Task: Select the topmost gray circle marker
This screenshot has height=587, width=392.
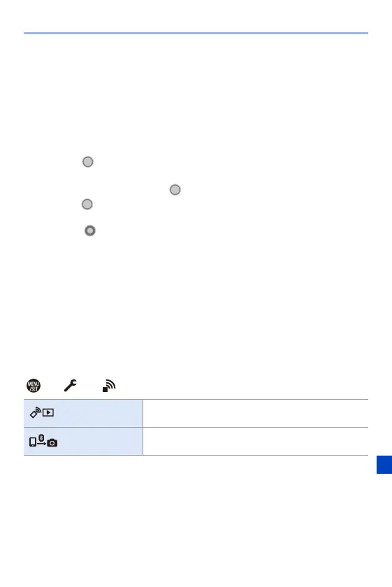Action: 87,161
